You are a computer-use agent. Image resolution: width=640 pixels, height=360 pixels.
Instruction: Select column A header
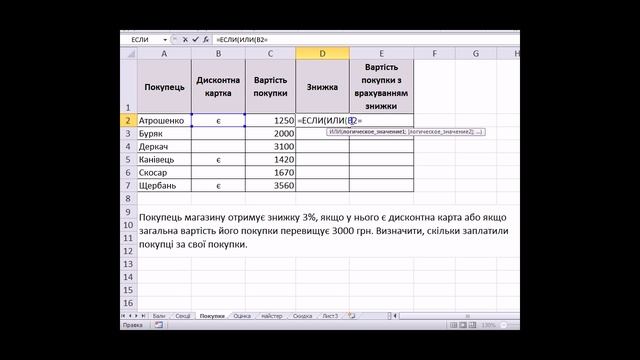164,53
